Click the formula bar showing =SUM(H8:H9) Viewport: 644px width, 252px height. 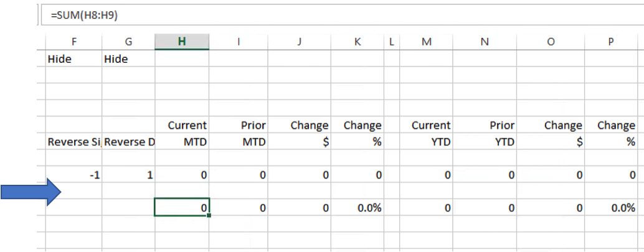coord(342,15)
